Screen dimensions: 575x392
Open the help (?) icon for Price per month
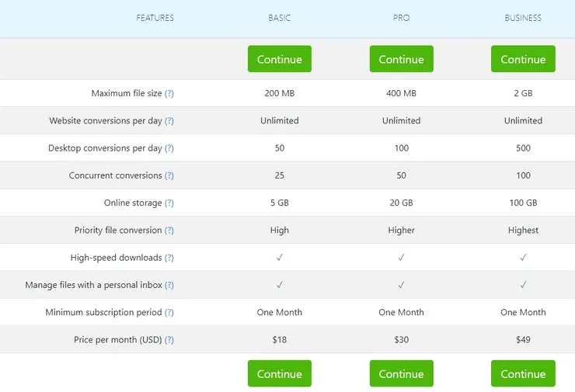(x=169, y=340)
